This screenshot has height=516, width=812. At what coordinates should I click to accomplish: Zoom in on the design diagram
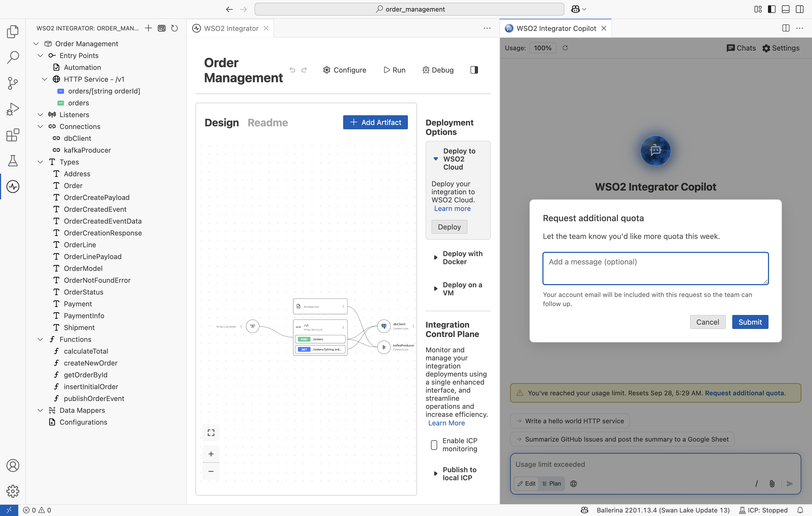coord(211,454)
